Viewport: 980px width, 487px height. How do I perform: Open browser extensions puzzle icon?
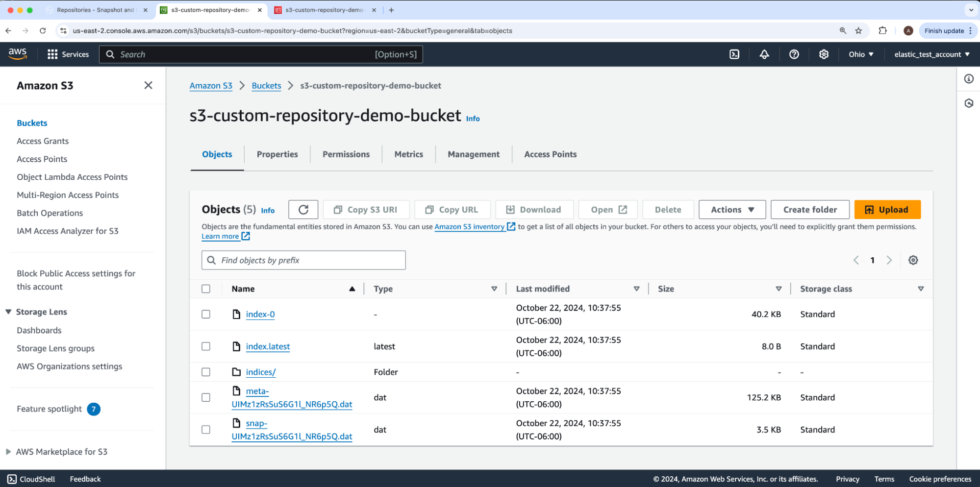(x=883, y=30)
